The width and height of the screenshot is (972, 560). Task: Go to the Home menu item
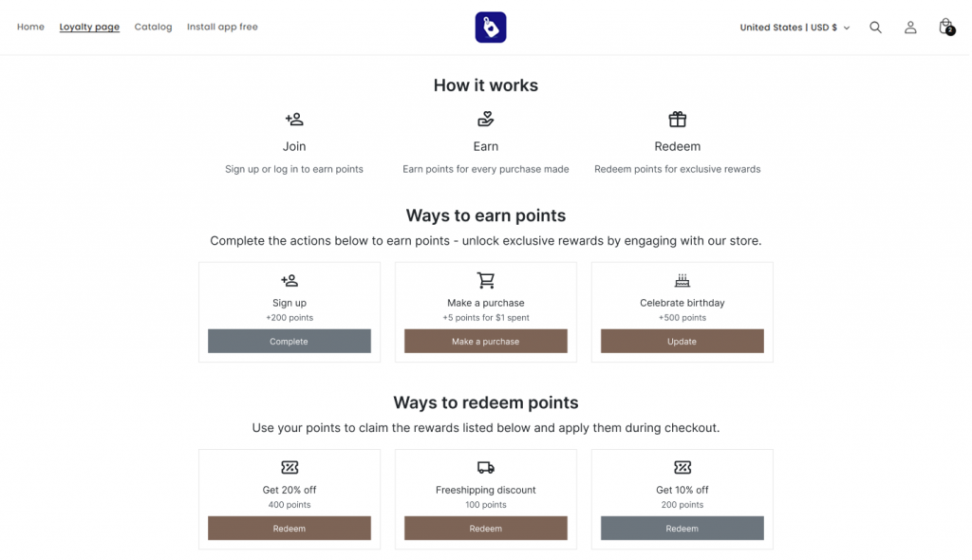click(x=30, y=27)
